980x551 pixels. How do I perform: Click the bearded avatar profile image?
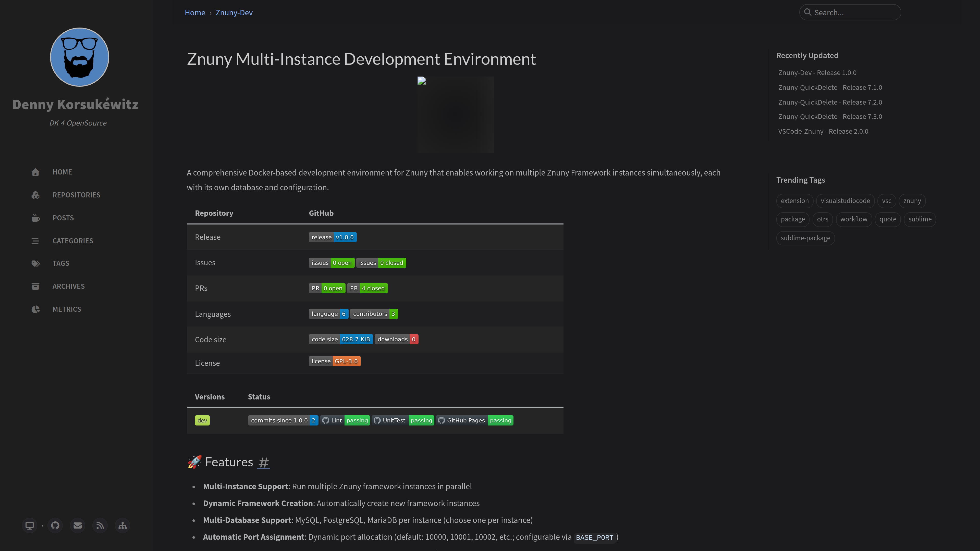(x=80, y=57)
